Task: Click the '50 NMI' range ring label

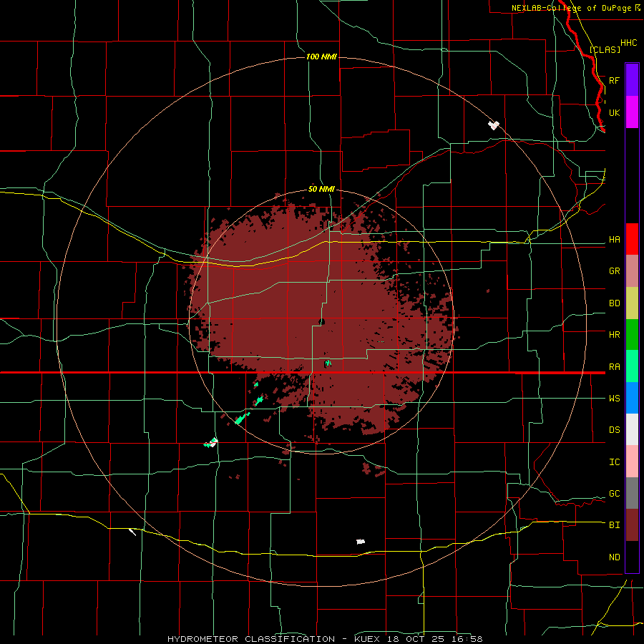Action: tap(321, 189)
